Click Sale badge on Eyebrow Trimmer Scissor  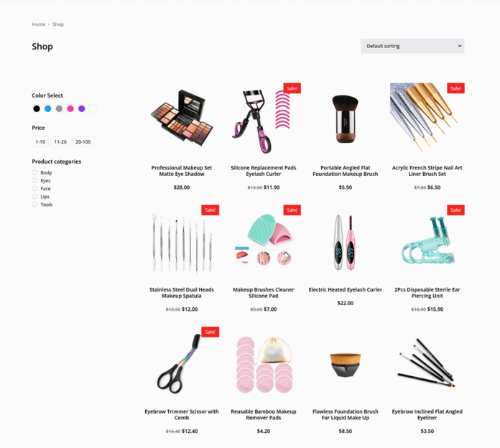coord(210,332)
